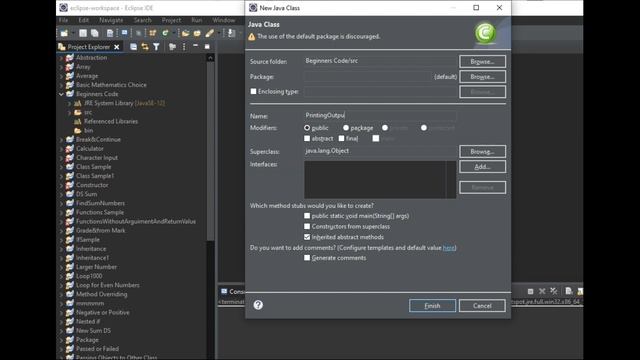The image size is (640, 360).
Task: Click the Open Task toolbar icon
Action: coord(197,33)
